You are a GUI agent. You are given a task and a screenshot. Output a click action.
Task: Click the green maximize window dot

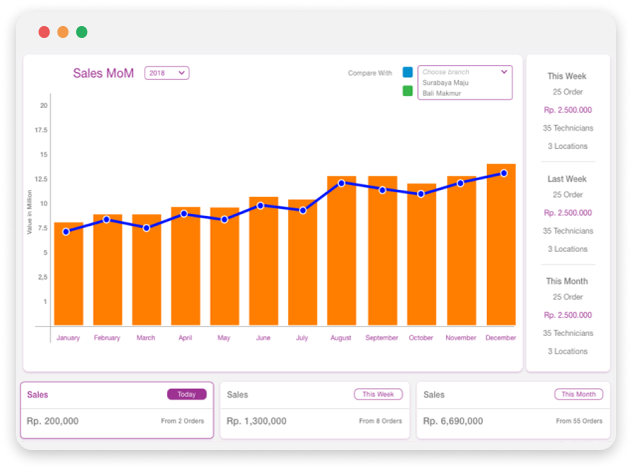82,32
